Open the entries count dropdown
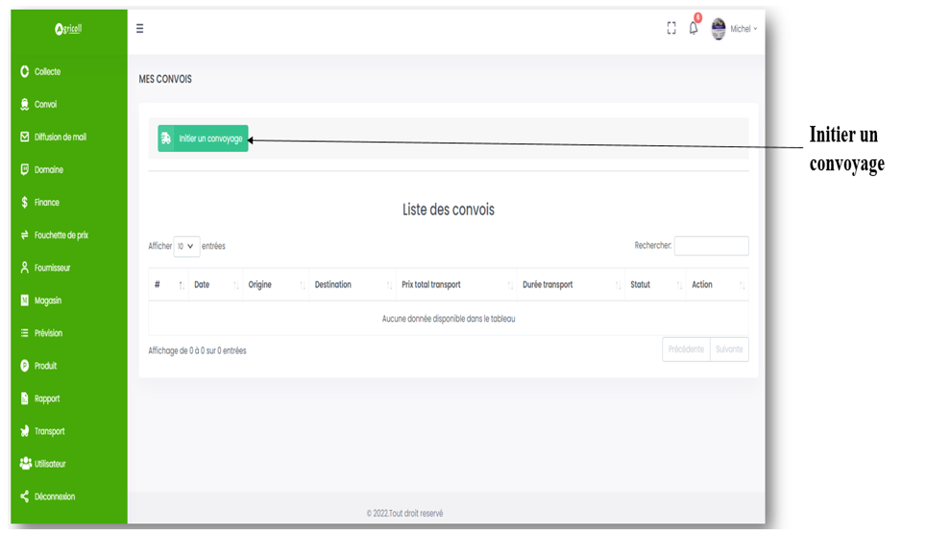This screenshot has width=926, height=560. click(186, 246)
